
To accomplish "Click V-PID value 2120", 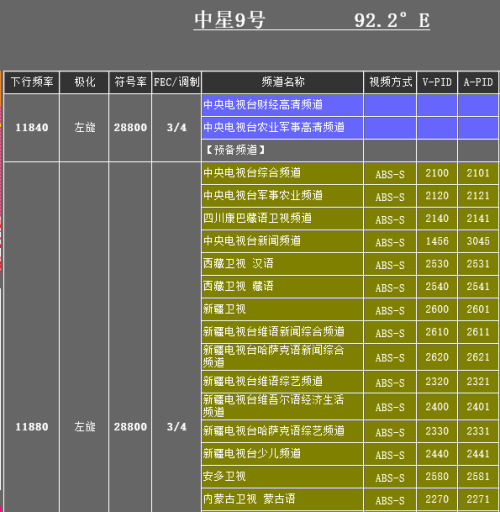I will (437, 196).
